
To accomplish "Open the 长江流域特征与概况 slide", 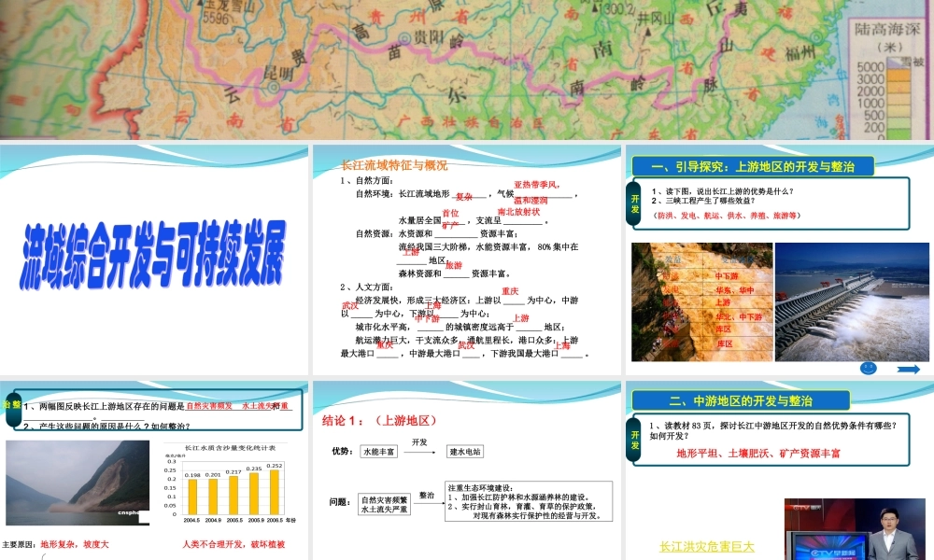I will point(466,260).
